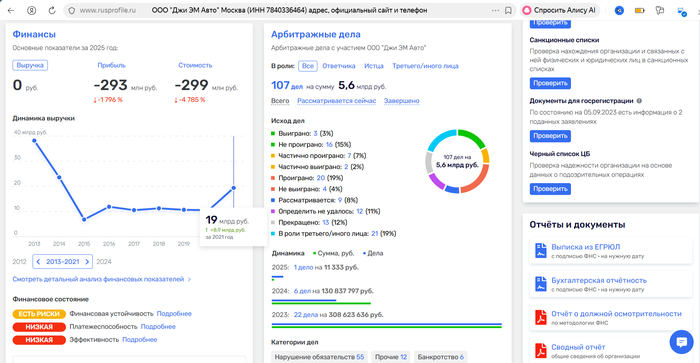
Task: Switch to the Стоимость indicator
Action: (x=195, y=65)
